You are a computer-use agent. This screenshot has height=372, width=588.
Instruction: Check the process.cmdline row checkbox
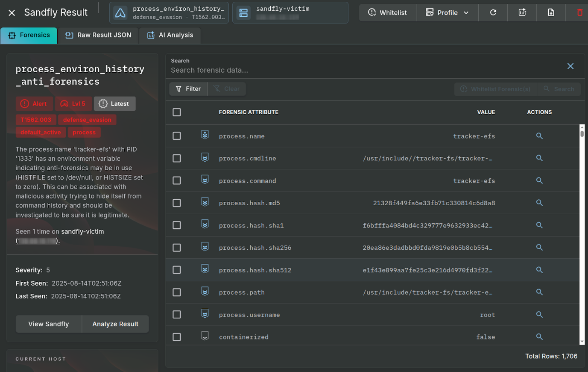[x=177, y=158]
